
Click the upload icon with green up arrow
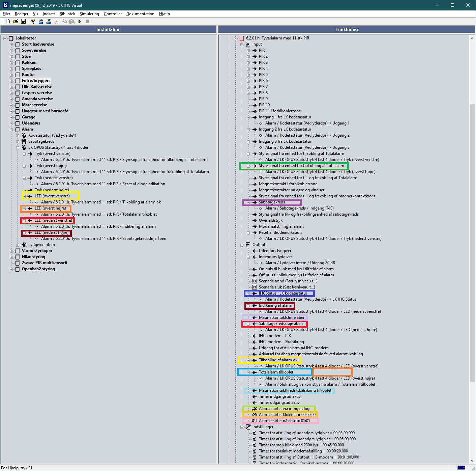(x=41, y=21)
